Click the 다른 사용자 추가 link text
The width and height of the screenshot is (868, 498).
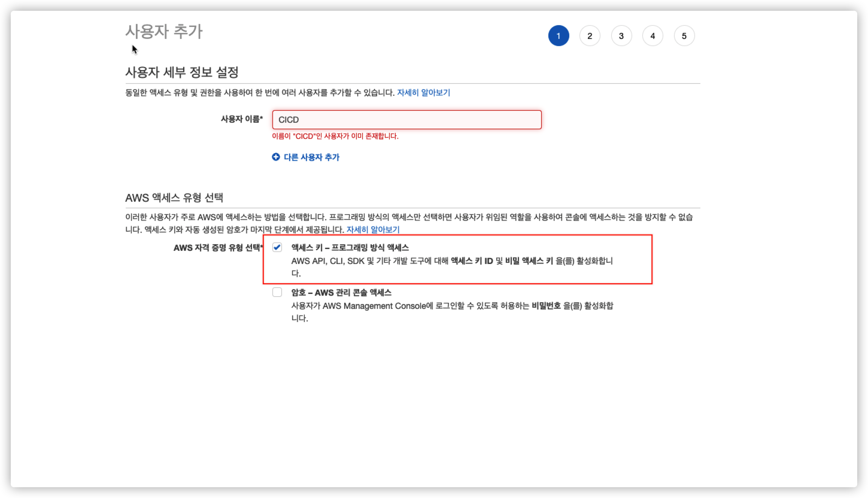tap(311, 157)
